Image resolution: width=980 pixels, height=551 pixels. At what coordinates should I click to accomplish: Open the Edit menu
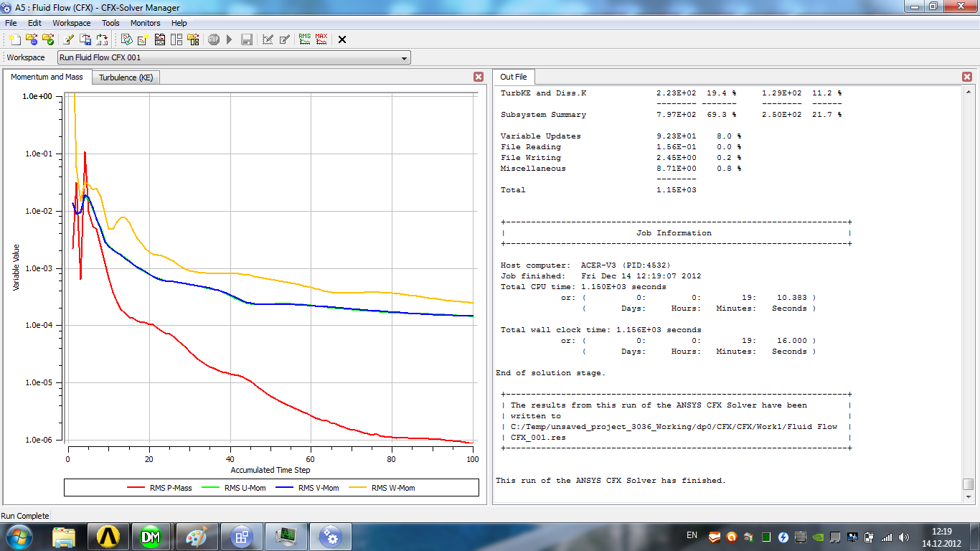(x=34, y=23)
